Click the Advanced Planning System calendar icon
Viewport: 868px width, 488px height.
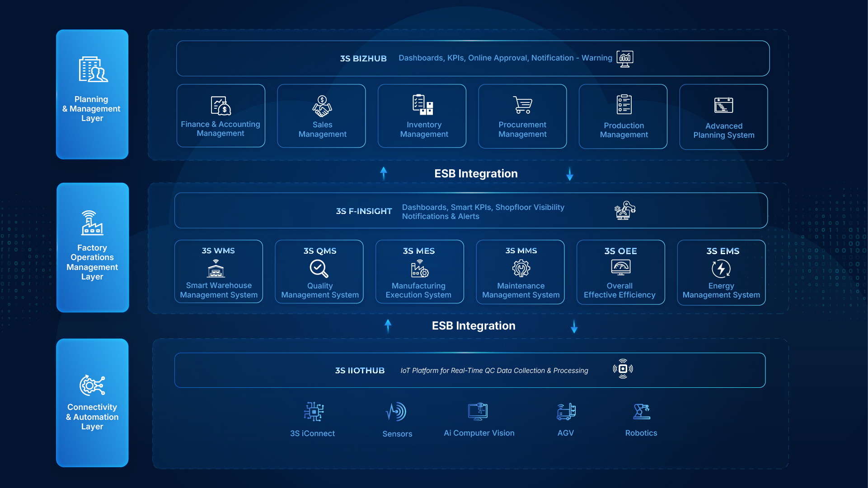click(x=723, y=105)
